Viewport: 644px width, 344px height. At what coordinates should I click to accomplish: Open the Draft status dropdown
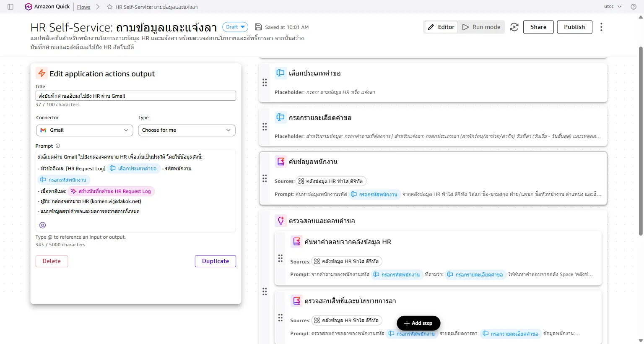click(x=235, y=27)
